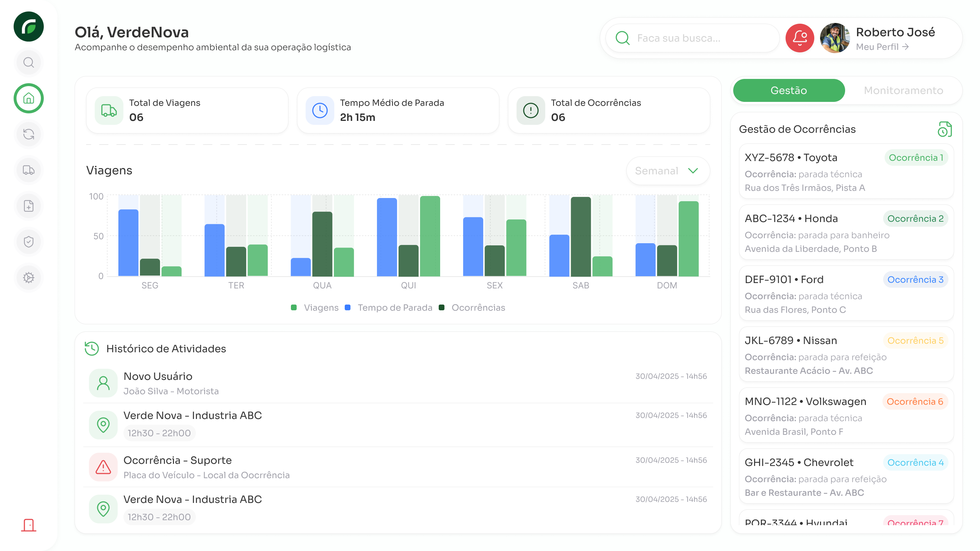Image resolution: width=980 pixels, height=551 pixels.
Task: Open the search tool in the sidebar
Action: pos(28,62)
